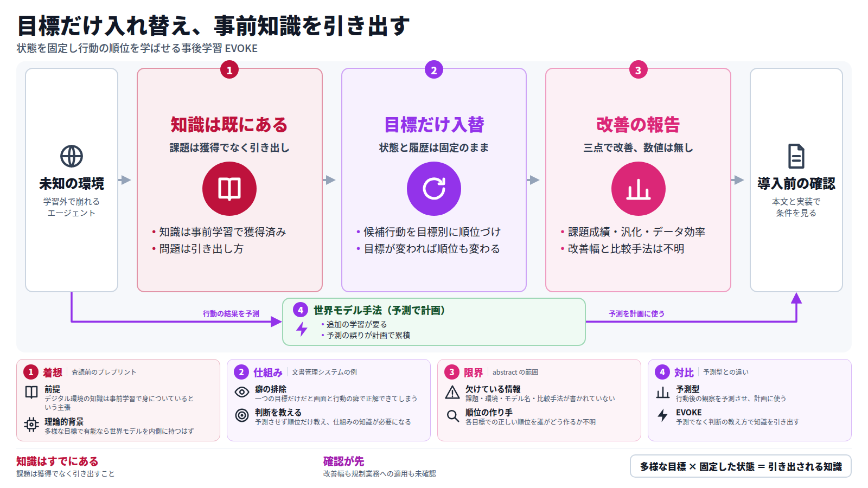Select the label abstract の範囲
The height and width of the screenshot is (488, 868).
tap(515, 372)
